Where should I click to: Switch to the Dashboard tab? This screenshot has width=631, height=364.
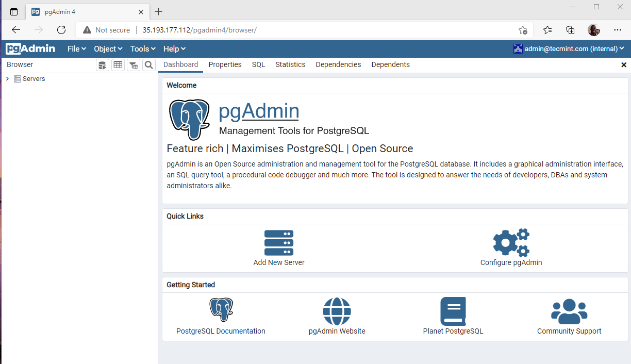[180, 64]
